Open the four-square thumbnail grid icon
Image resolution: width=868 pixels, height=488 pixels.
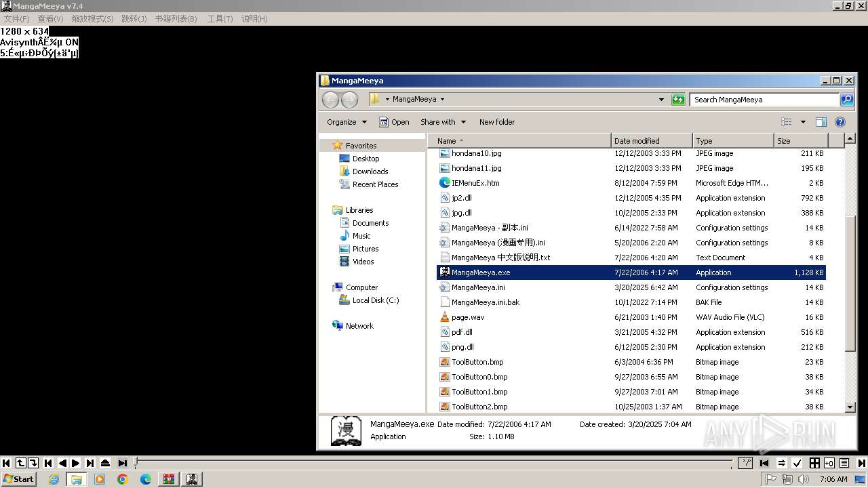click(x=814, y=463)
